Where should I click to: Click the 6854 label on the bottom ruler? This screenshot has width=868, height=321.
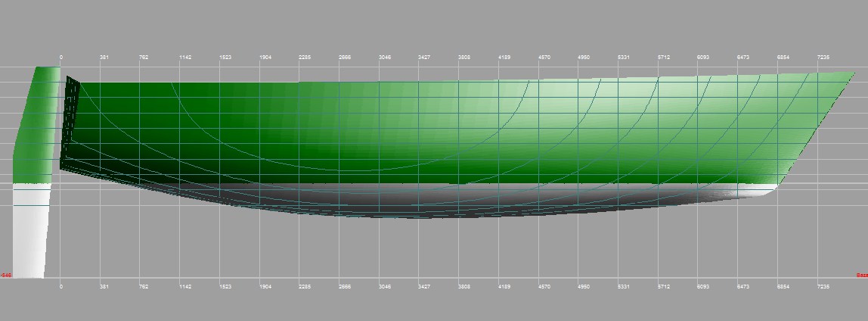click(783, 287)
